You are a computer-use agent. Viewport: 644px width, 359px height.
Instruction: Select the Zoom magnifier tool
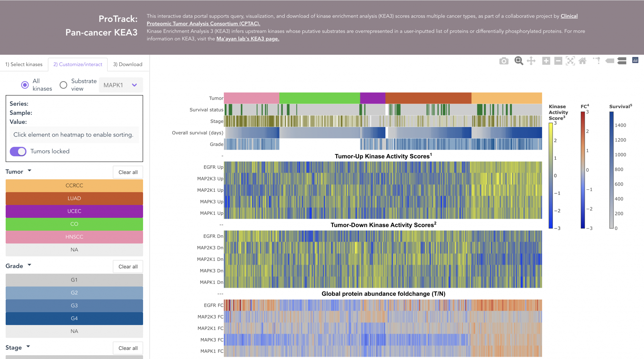coord(519,61)
